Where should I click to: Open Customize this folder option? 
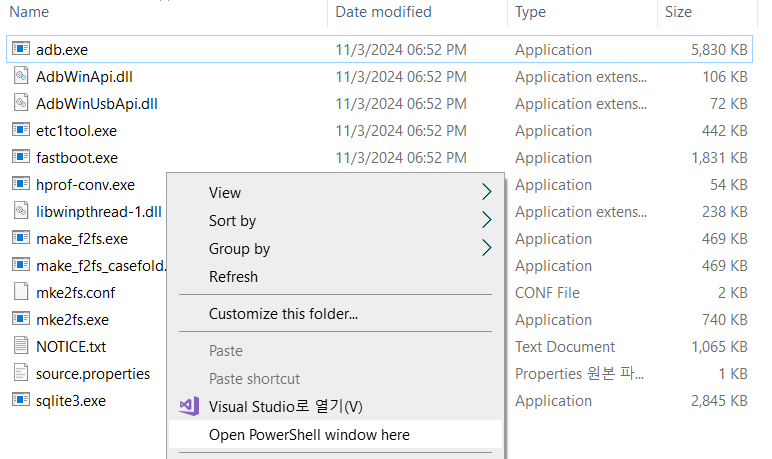[x=283, y=313]
